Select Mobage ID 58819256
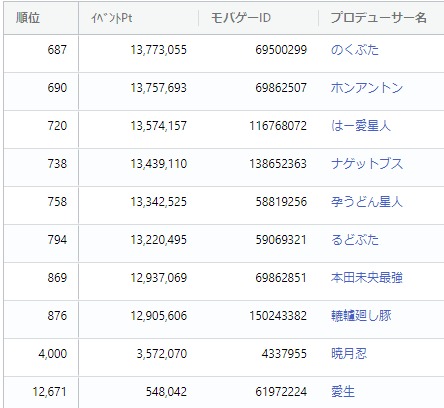The width and height of the screenshot is (444, 408). (281, 202)
